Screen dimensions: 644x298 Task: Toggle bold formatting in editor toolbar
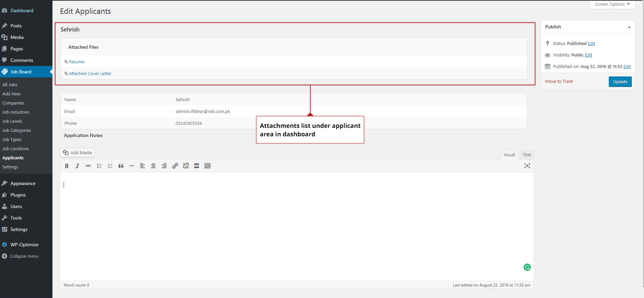[x=67, y=166]
